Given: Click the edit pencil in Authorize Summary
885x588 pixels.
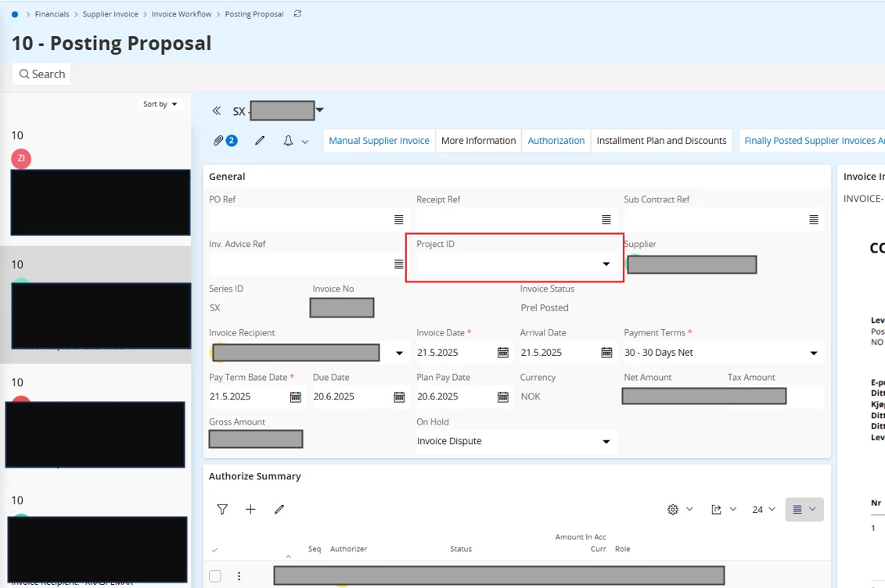Looking at the screenshot, I should tap(279, 510).
